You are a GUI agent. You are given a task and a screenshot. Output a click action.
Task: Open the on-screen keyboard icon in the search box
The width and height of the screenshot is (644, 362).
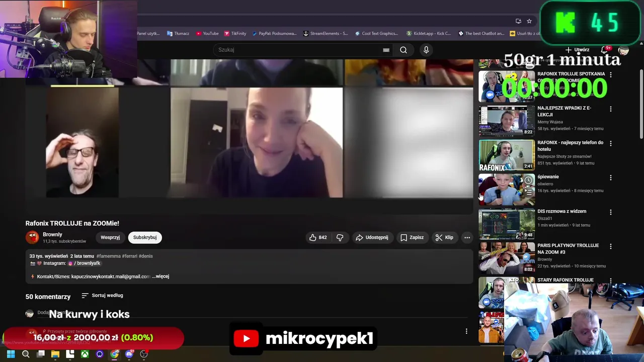(x=386, y=50)
